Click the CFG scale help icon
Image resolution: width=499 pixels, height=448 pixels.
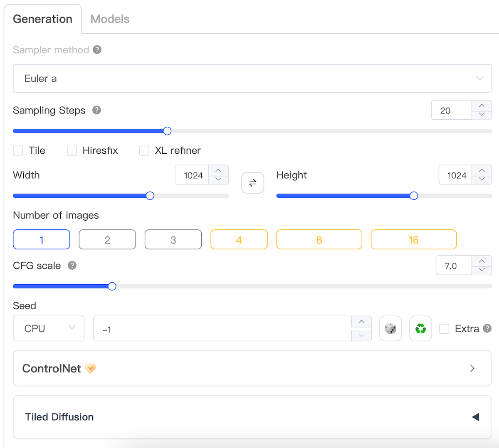(72, 265)
